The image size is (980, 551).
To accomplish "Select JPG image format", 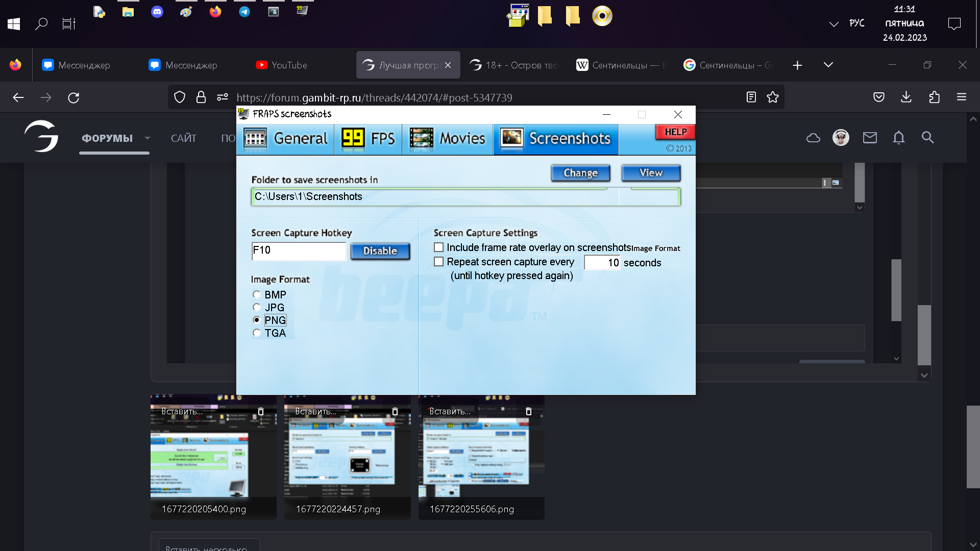I will coord(257,307).
